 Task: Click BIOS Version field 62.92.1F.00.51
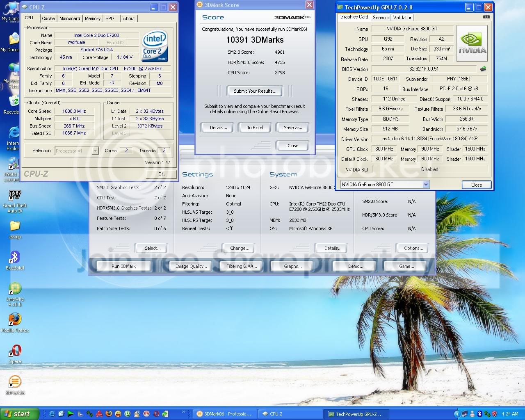424,69
